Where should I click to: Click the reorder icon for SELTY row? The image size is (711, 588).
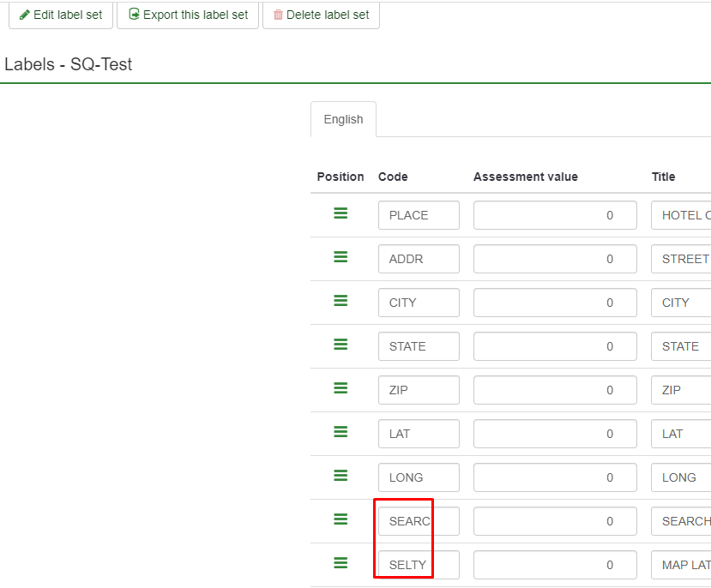click(x=340, y=563)
